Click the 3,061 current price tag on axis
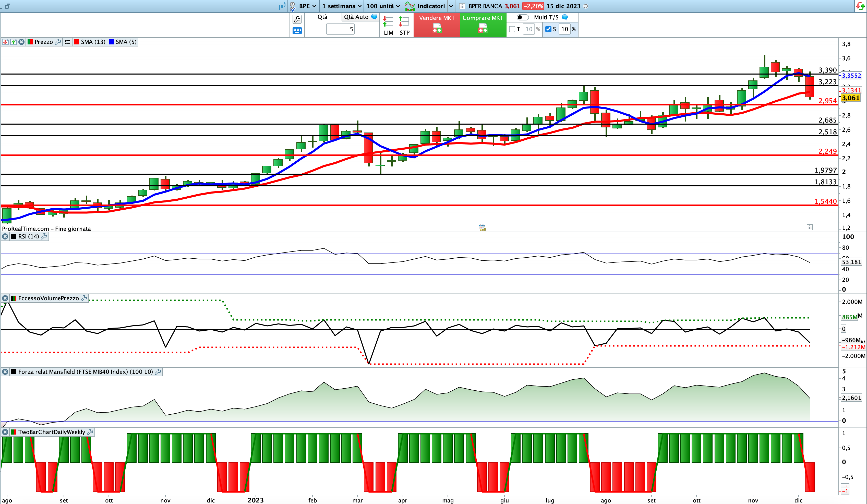The width and height of the screenshot is (867, 504). pos(850,98)
